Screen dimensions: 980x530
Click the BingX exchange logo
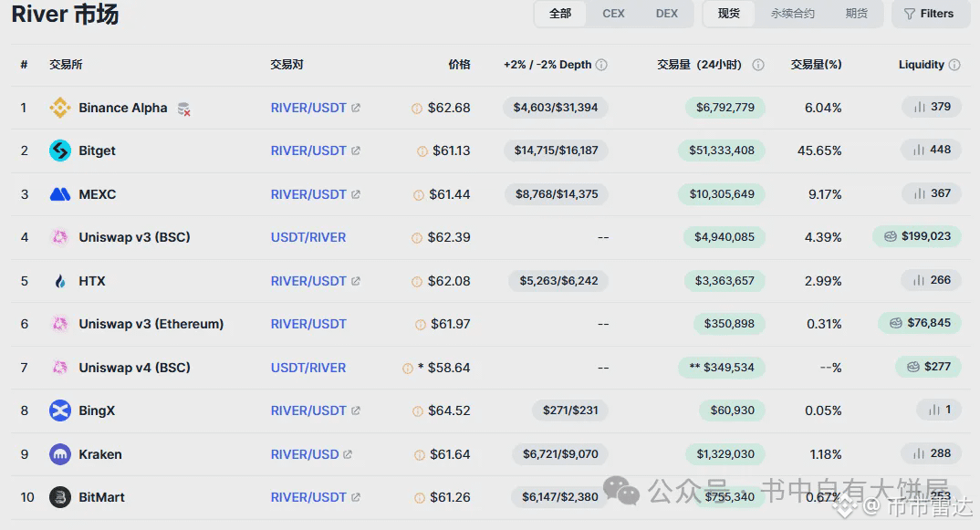click(60, 410)
